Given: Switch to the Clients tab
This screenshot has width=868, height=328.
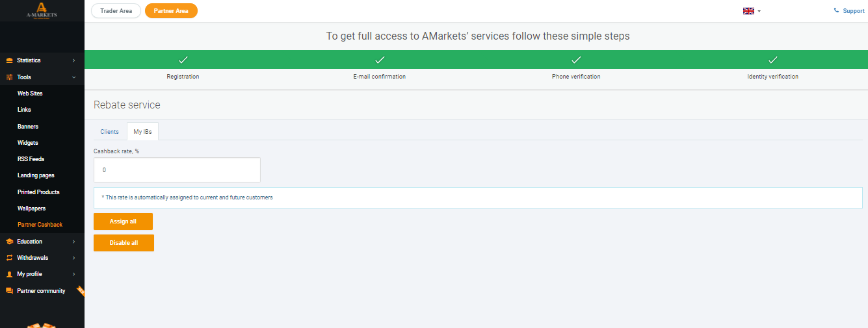Looking at the screenshot, I should (109, 131).
